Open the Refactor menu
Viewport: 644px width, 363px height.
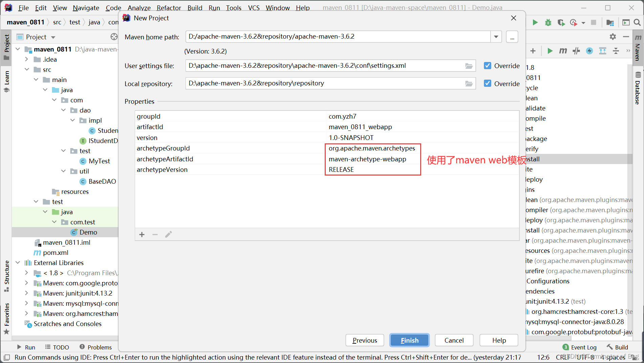point(169,8)
